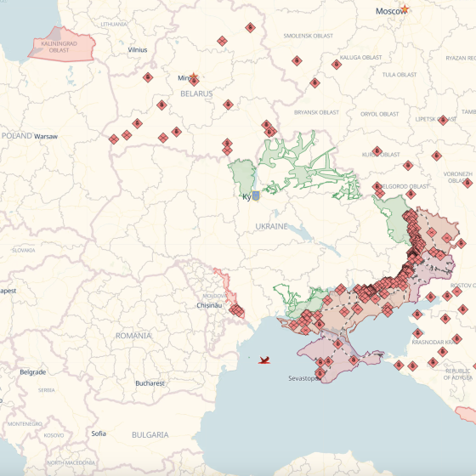Select the red star at Minsk
The height and width of the screenshot is (476, 476).
click(194, 76)
